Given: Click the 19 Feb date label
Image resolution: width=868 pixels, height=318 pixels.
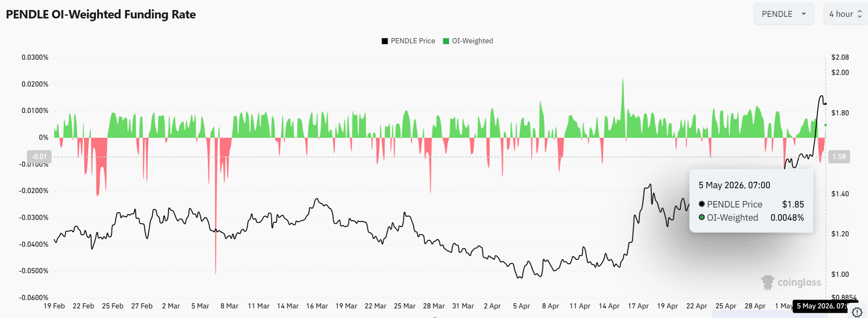Looking at the screenshot, I should 54,306.
